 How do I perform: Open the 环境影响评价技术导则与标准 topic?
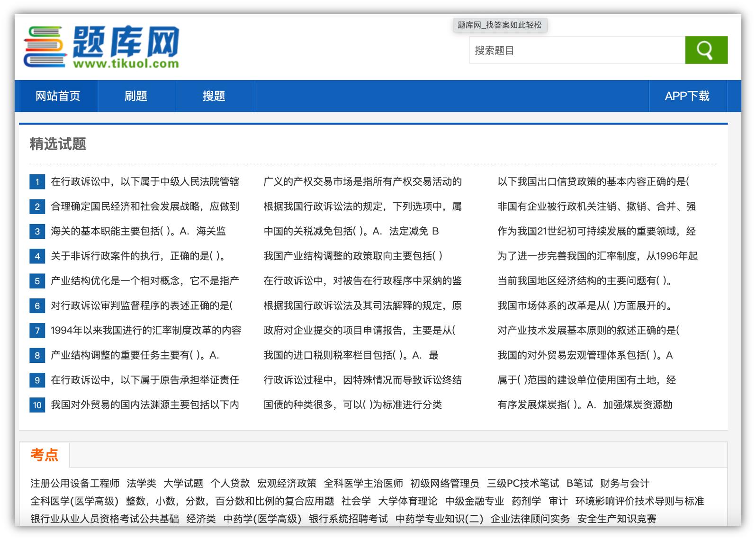pyautogui.click(x=639, y=501)
